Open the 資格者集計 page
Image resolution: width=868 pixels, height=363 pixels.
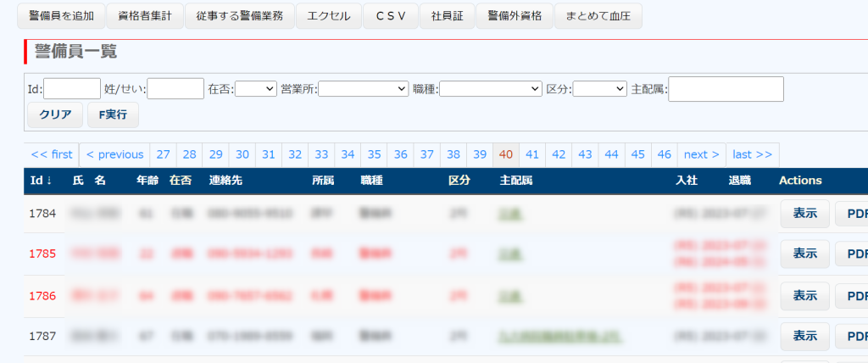point(149,16)
